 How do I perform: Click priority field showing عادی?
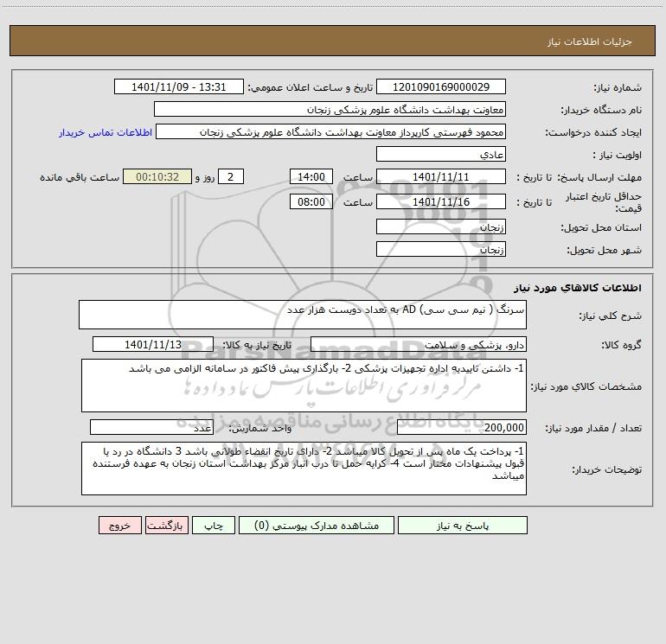(x=441, y=154)
